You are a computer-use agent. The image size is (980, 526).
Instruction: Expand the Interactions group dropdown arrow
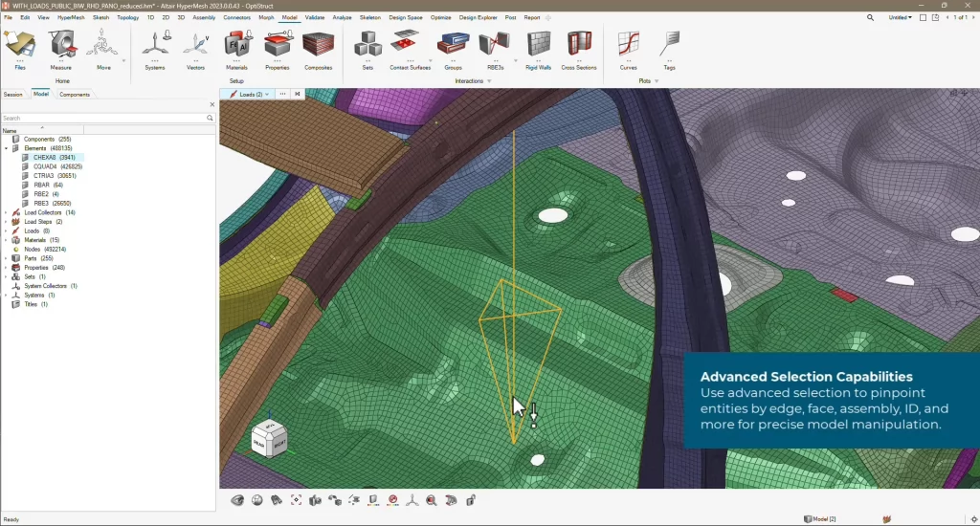click(x=489, y=81)
